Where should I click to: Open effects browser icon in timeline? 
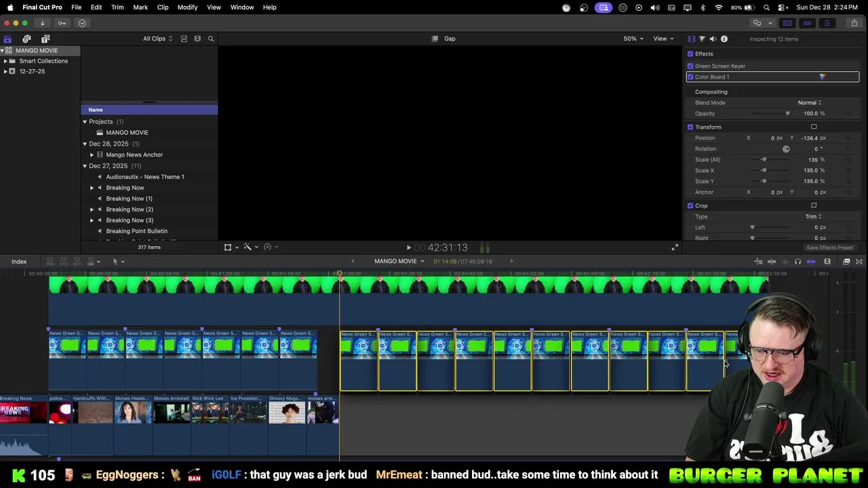click(x=846, y=262)
